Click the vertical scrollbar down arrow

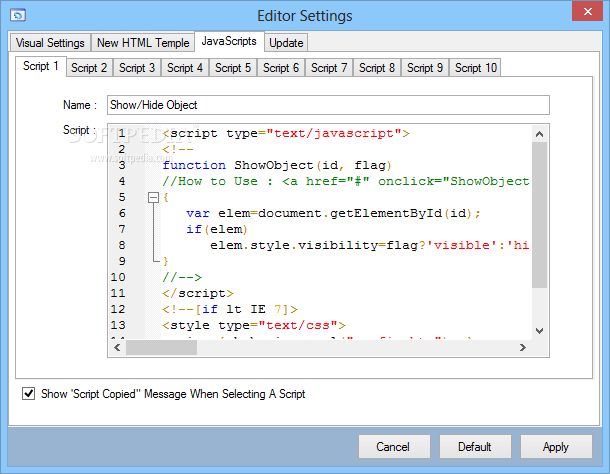(x=539, y=331)
